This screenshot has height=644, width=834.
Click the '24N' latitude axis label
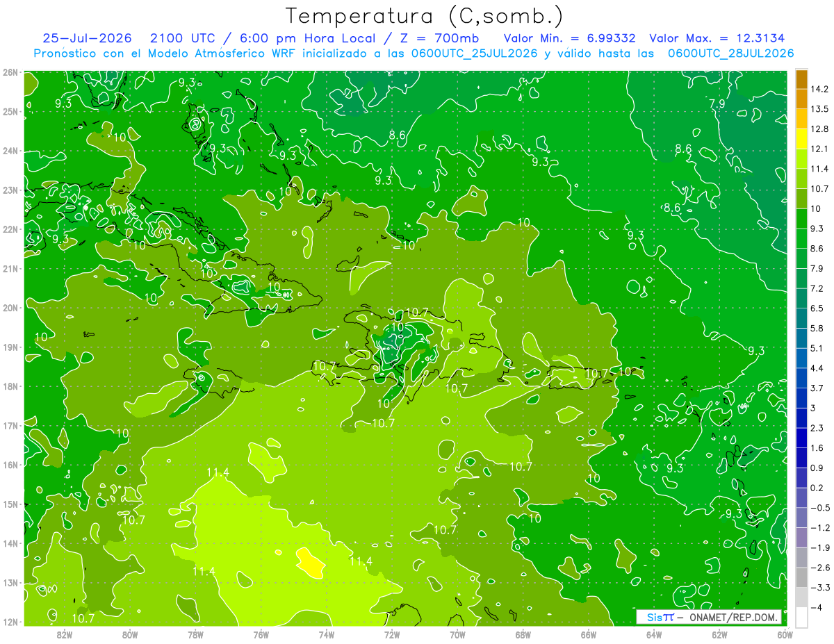(10, 151)
